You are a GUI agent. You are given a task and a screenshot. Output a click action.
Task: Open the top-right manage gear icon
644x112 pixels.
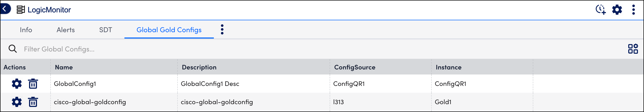pos(617,10)
